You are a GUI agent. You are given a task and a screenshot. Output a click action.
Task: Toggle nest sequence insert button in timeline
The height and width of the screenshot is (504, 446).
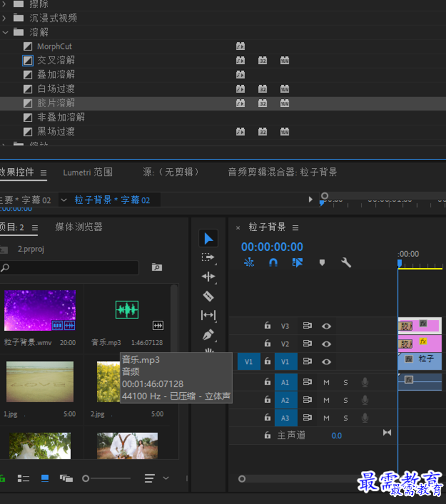(x=249, y=263)
